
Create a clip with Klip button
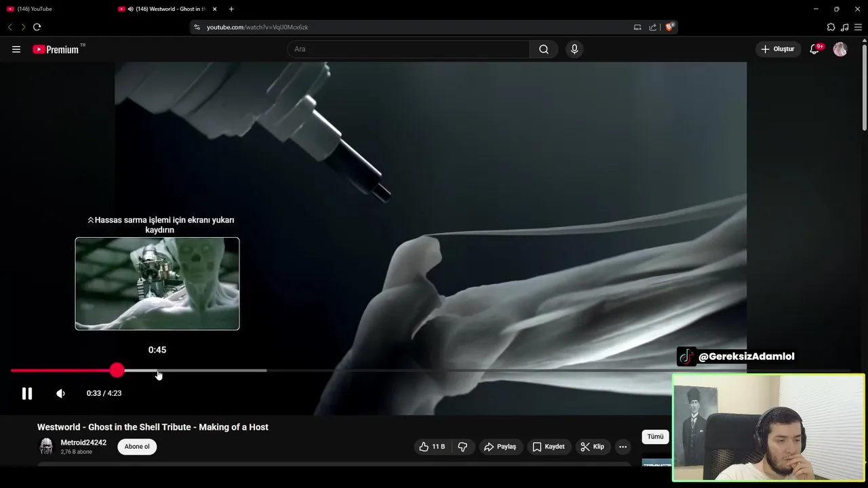pos(593,447)
